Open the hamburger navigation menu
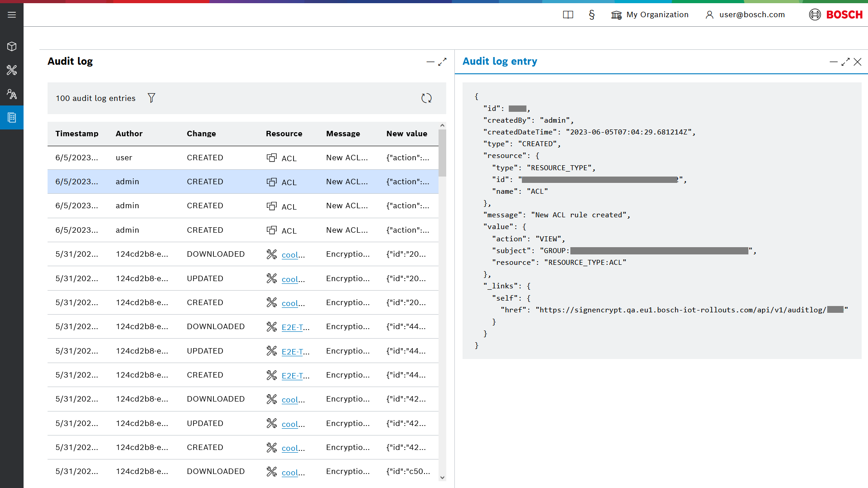Screen dimensions: 868x488 (12, 15)
